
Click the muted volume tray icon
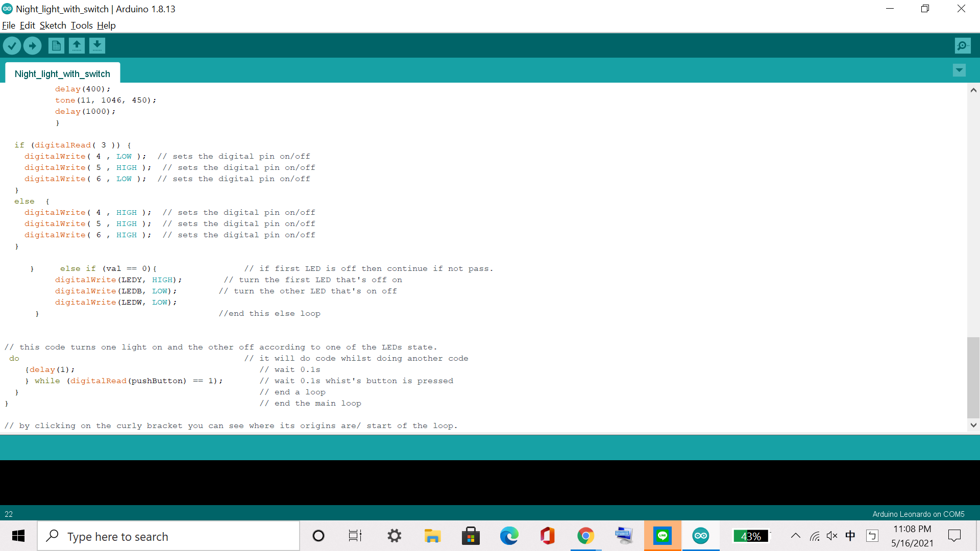[832, 536]
